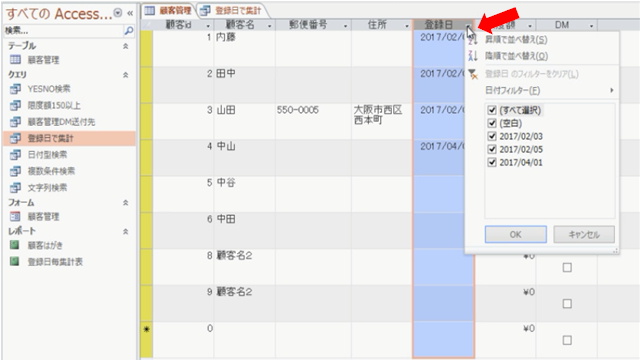Select the 顧客管理 table icon in navigation pane
Image resolution: width=640 pixels, height=360 pixels.
click(15, 60)
